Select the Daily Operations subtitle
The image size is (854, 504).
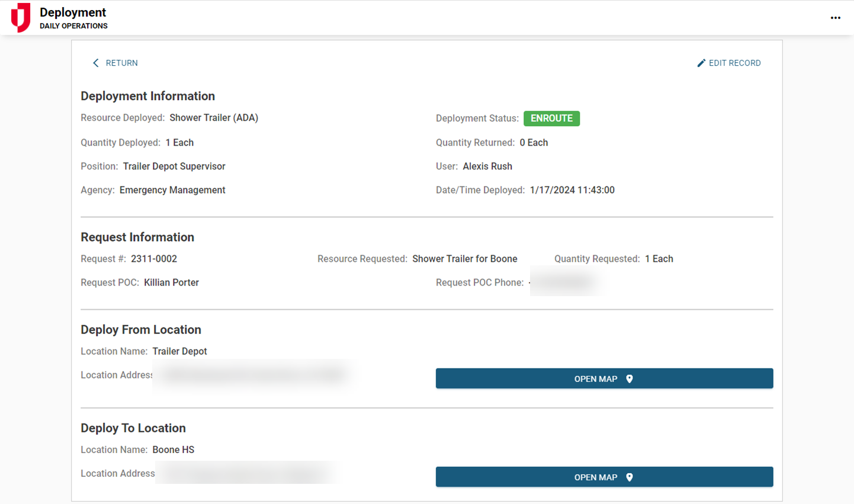point(73,26)
